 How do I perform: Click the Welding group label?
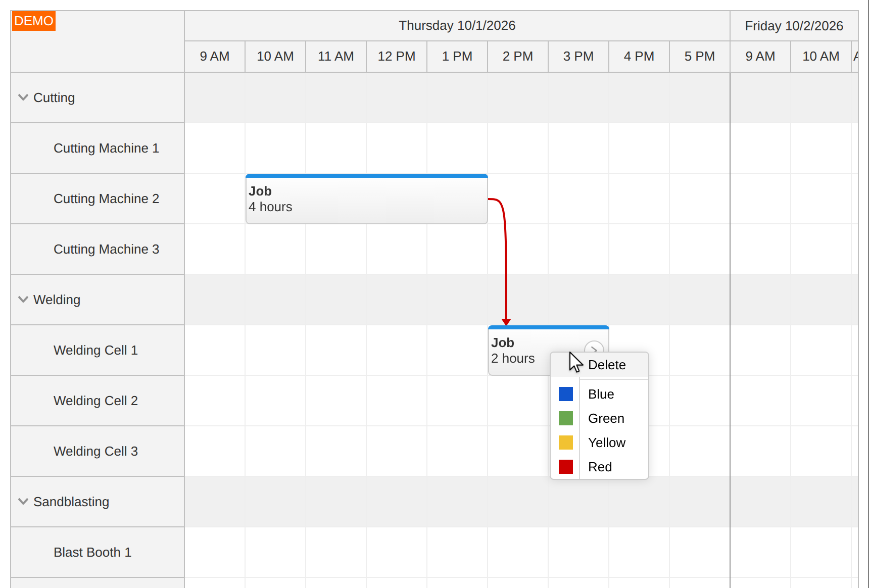click(x=57, y=300)
